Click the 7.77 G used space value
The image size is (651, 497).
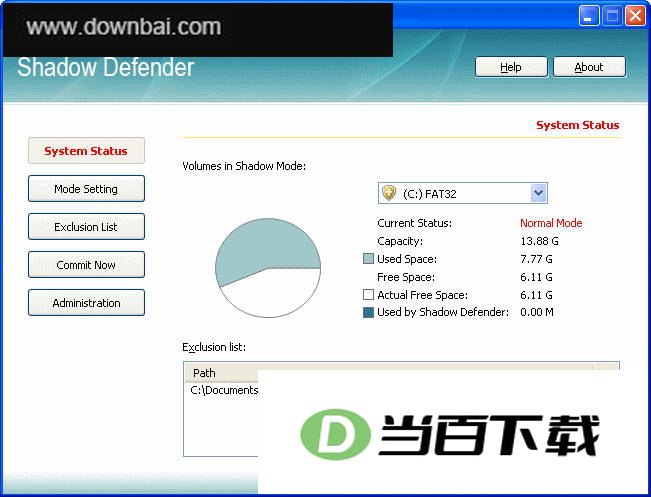[536, 259]
